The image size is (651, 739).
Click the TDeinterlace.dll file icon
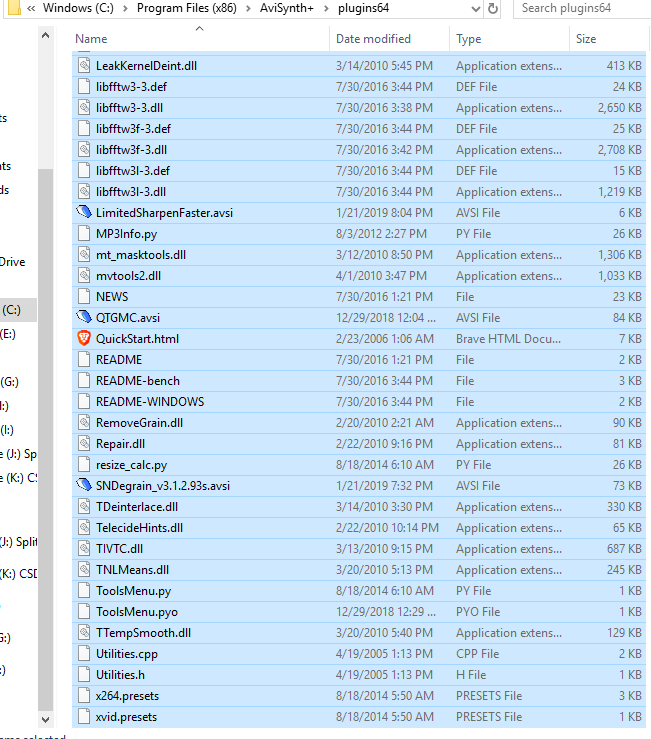coord(84,507)
